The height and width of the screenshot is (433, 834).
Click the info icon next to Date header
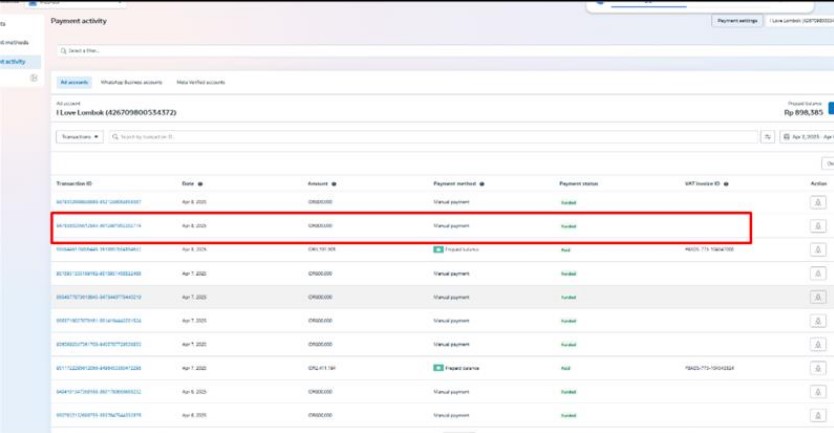(x=201, y=184)
